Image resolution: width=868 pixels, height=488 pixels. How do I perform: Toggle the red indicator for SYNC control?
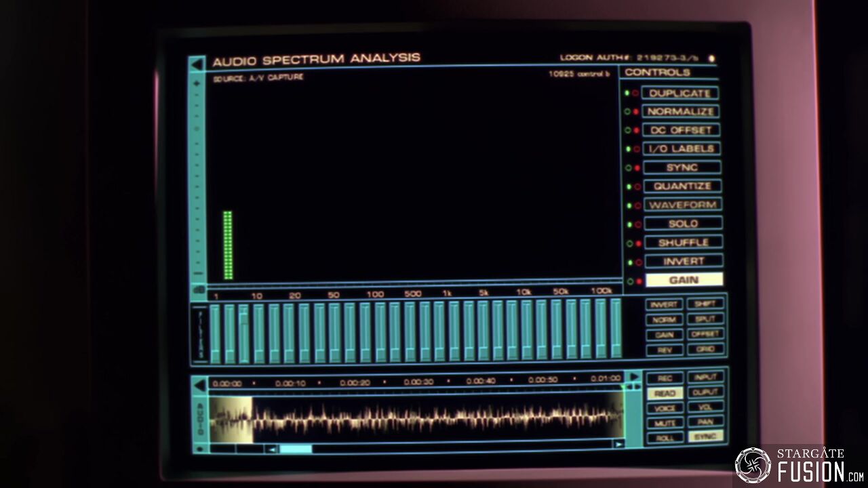coord(637,167)
